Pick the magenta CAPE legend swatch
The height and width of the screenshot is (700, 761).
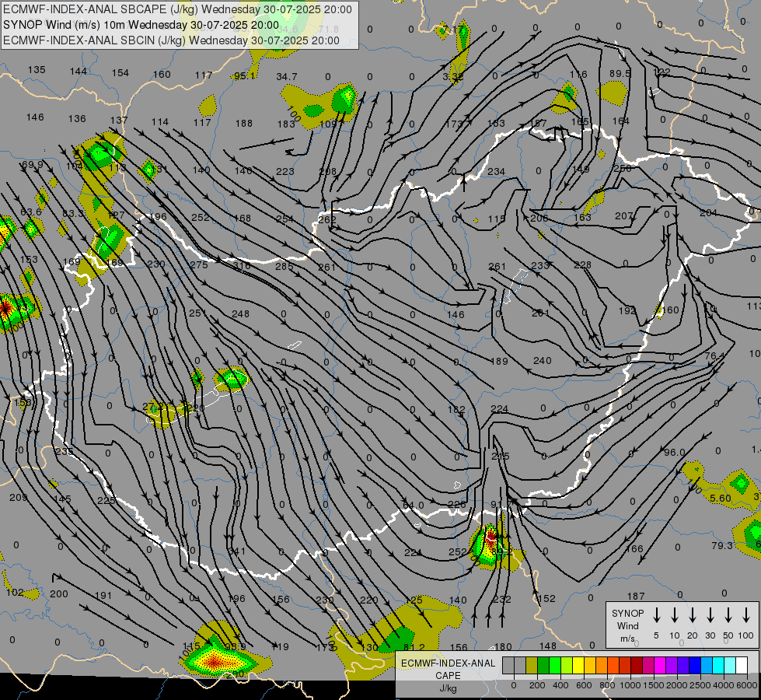660,666
